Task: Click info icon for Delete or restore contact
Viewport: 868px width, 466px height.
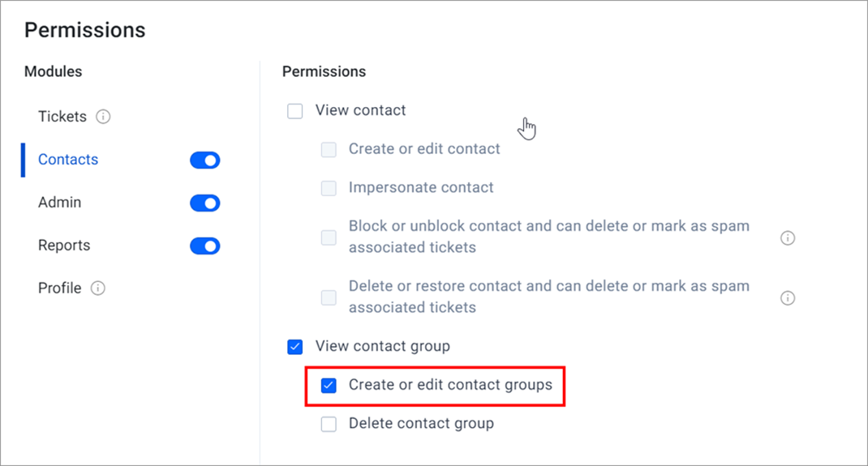Action: click(x=788, y=298)
